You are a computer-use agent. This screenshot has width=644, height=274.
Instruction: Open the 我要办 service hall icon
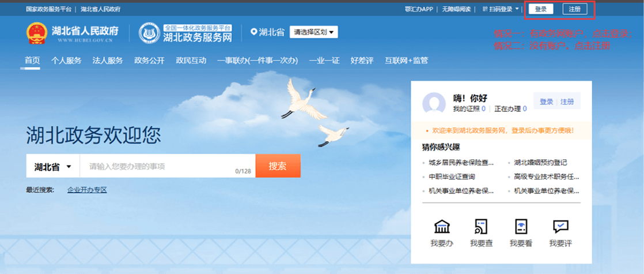pyautogui.click(x=442, y=226)
